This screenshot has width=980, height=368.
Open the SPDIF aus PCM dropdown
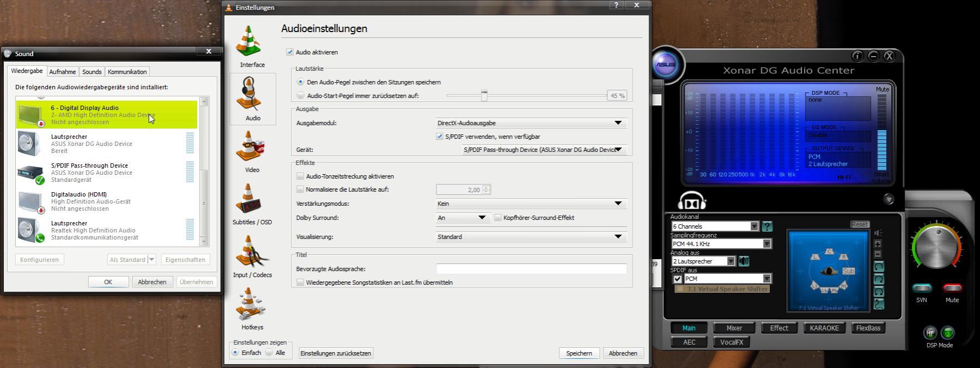pos(728,279)
